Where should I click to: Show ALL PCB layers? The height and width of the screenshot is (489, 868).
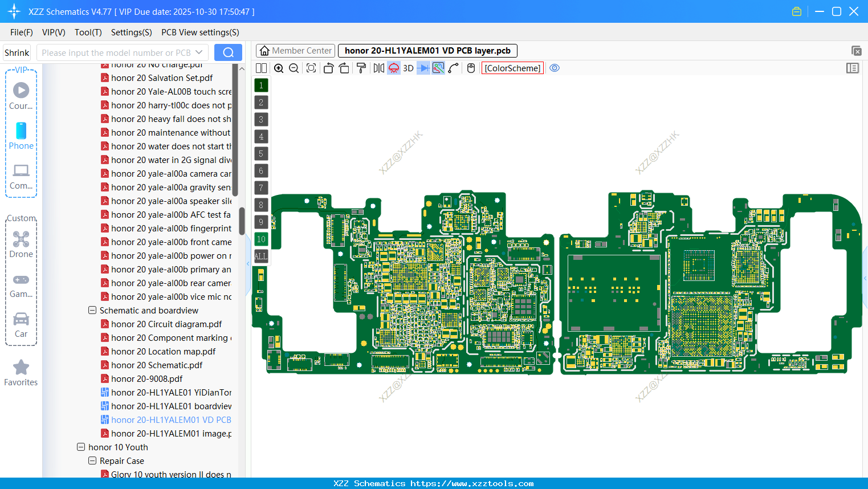click(261, 256)
